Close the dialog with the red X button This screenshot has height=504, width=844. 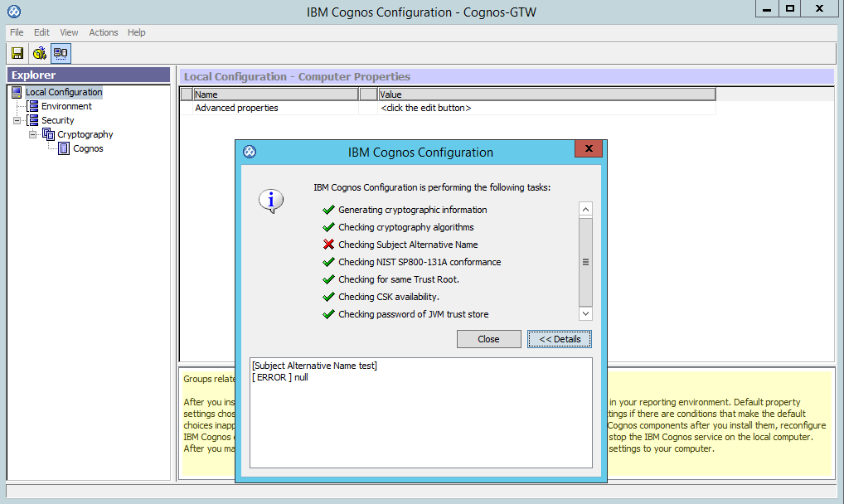pyautogui.click(x=589, y=148)
